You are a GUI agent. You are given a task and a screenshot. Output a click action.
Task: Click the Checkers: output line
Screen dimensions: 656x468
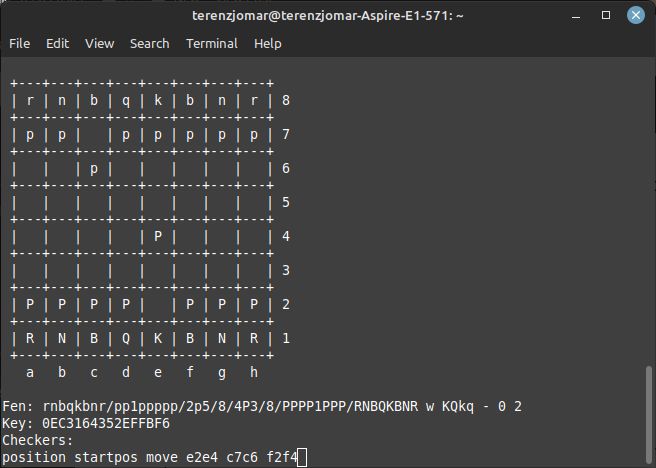point(38,441)
